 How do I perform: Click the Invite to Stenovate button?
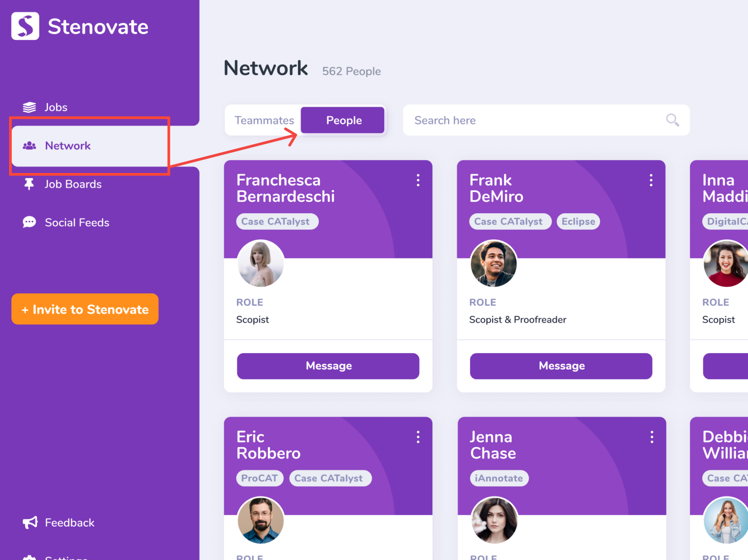pos(85,309)
